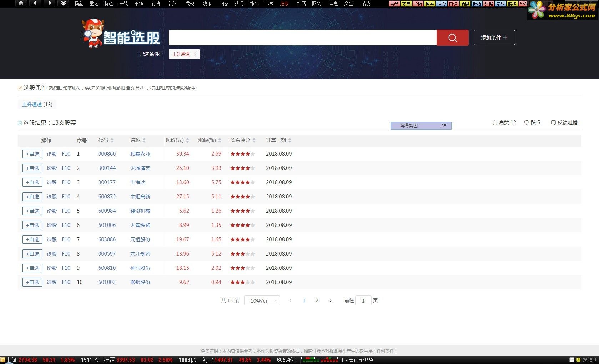Open 反馈吐槽 feedback
The width and height of the screenshot is (599, 364).
(x=564, y=122)
